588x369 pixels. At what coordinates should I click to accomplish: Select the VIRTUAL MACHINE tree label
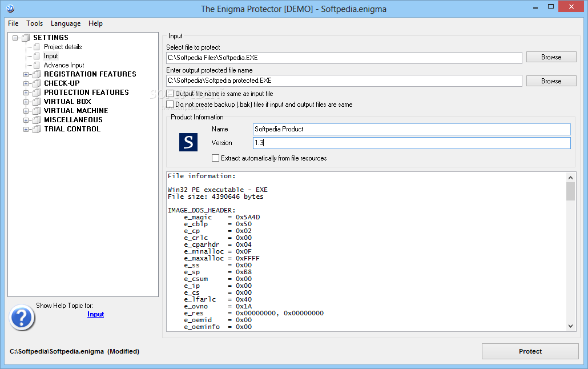76,111
